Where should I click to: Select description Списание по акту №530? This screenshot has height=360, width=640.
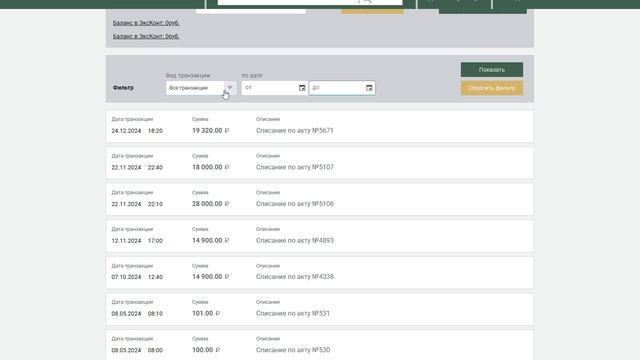point(293,350)
